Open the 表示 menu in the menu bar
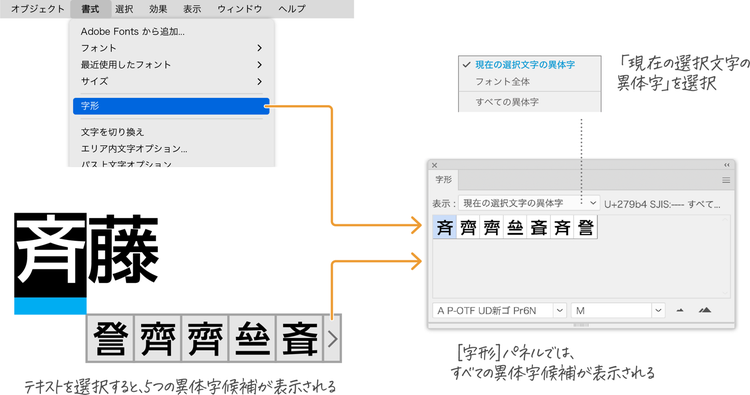Image resolution: width=750 pixels, height=395 pixels. [192, 9]
